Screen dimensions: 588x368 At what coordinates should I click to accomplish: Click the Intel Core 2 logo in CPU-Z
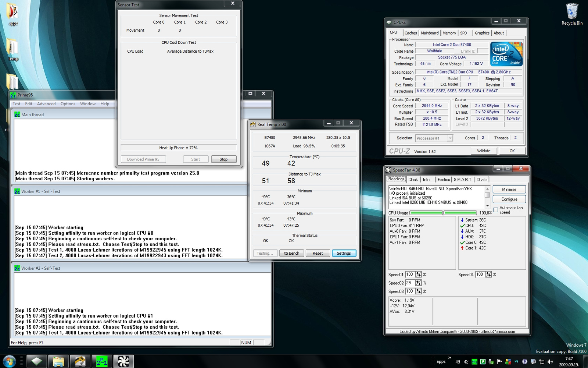(x=506, y=54)
